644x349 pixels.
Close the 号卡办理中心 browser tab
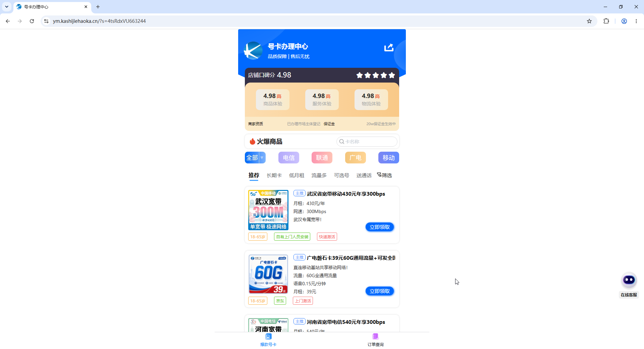86,7
